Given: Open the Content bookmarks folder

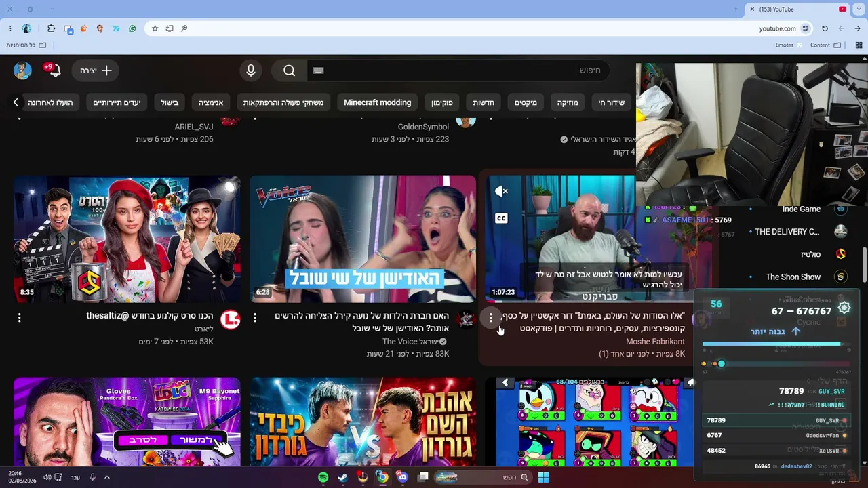Looking at the screenshot, I should tap(825, 45).
